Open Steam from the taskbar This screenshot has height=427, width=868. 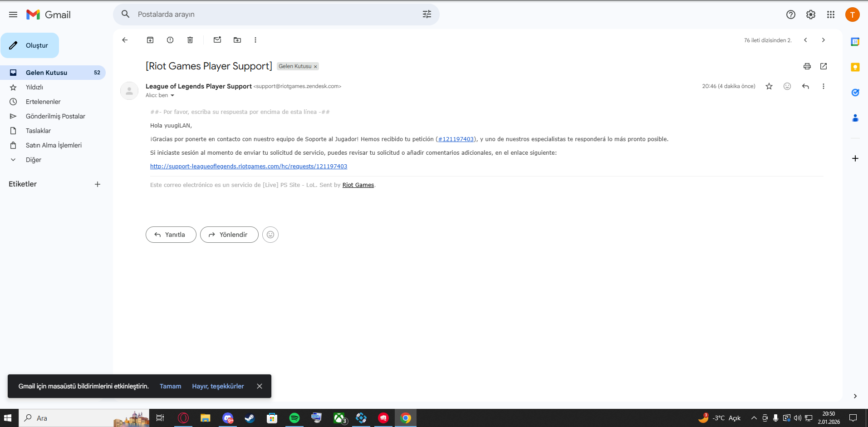point(250,418)
